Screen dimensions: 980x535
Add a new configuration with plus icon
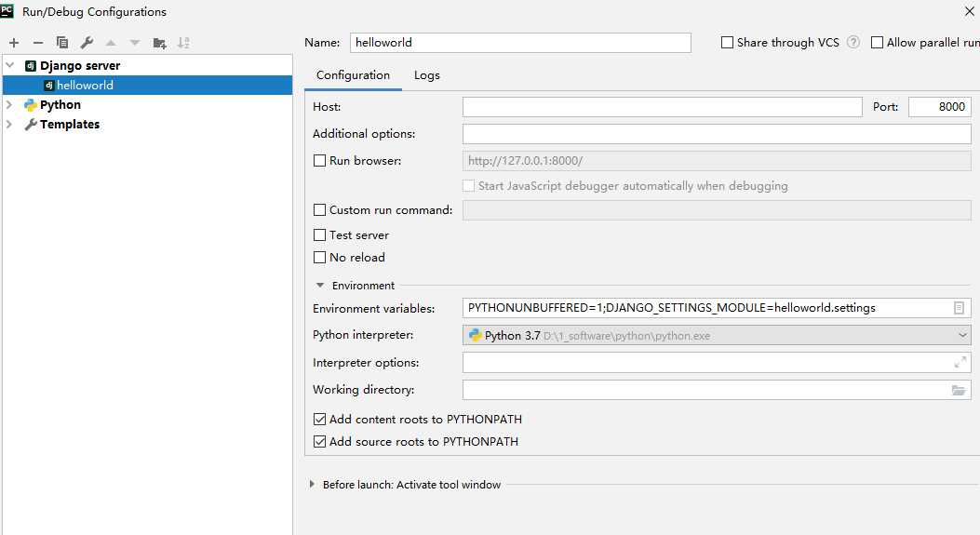(14, 43)
